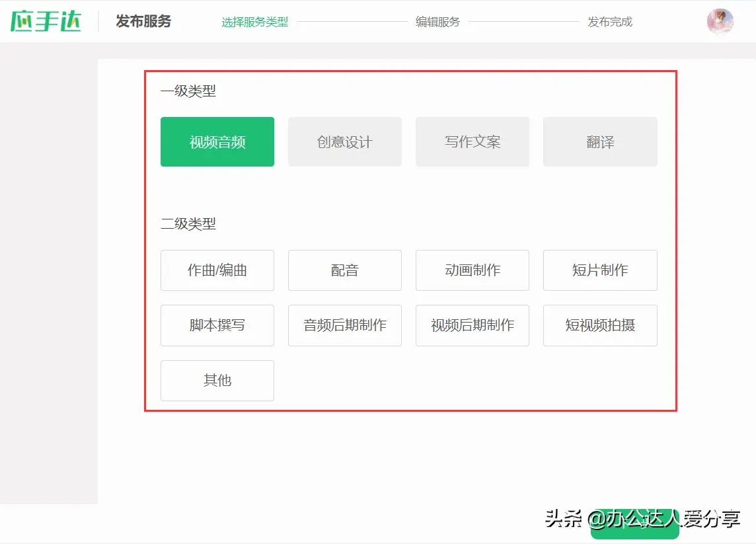Click the green next-step button at bottom
This screenshot has width=756, height=544.
(x=635, y=524)
